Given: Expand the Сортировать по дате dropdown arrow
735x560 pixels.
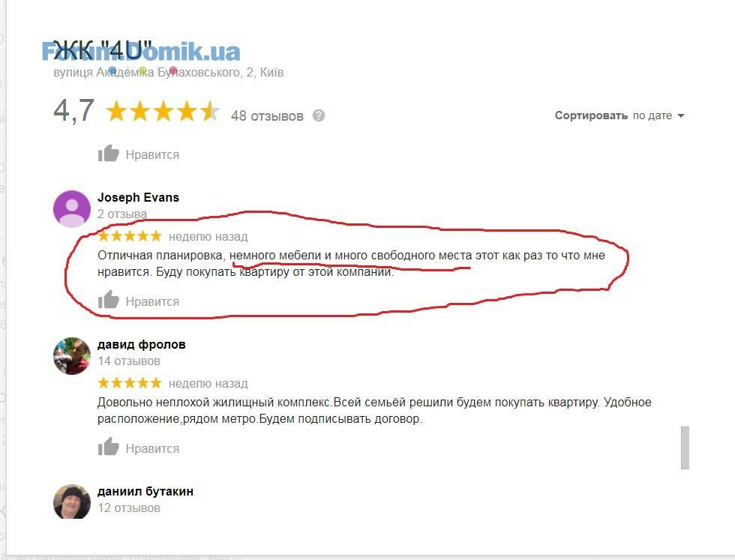Looking at the screenshot, I should coord(681,115).
